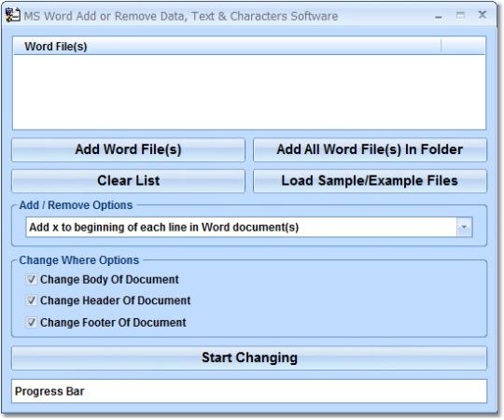Click the 'Change Where Options' group label
The width and height of the screenshot is (504, 420).
click(x=79, y=260)
